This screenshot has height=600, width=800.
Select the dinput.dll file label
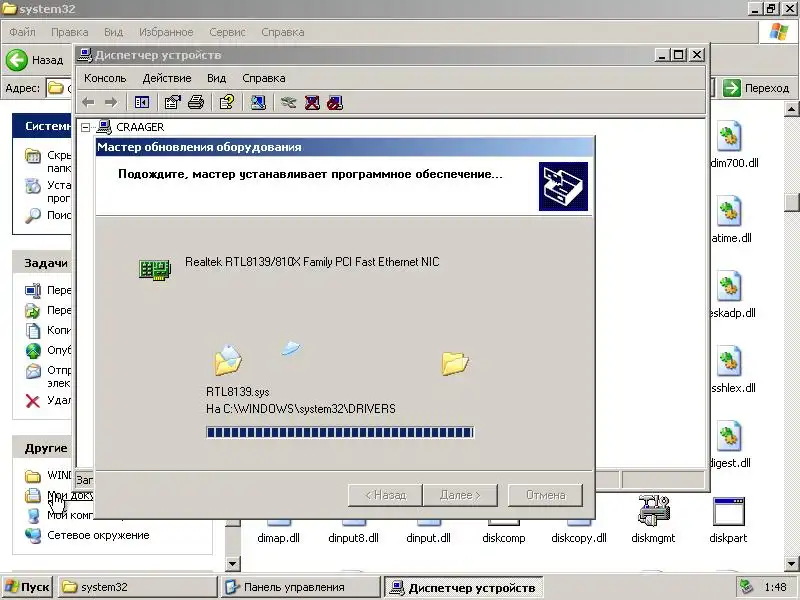click(x=428, y=538)
